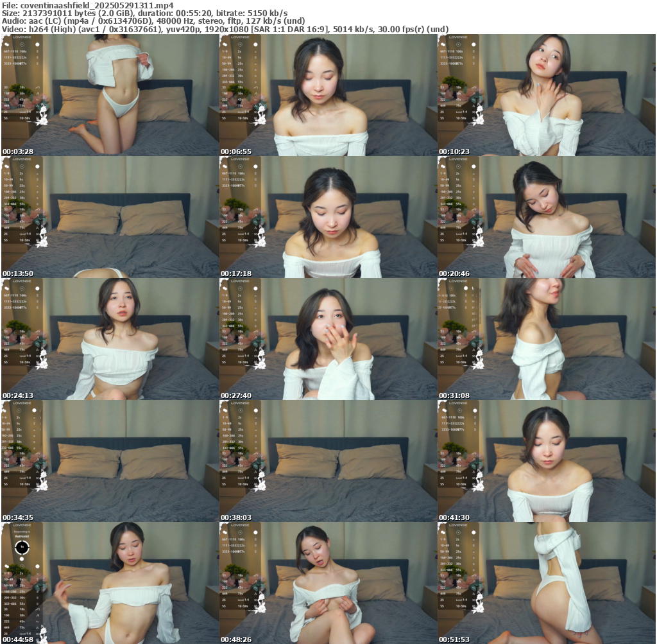The image size is (657, 644).
Task: Select the frame marked 00:48:26
Action: pos(328,583)
